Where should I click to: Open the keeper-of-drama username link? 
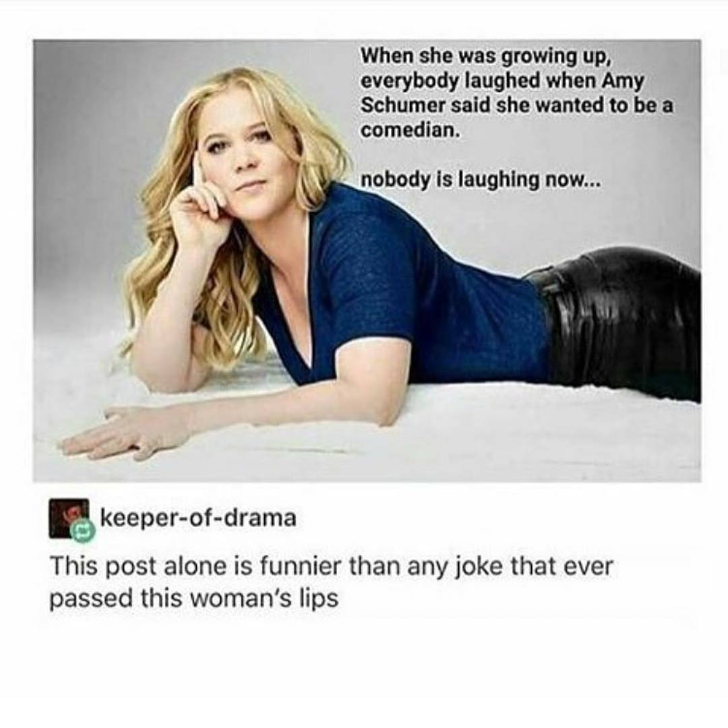click(198, 517)
